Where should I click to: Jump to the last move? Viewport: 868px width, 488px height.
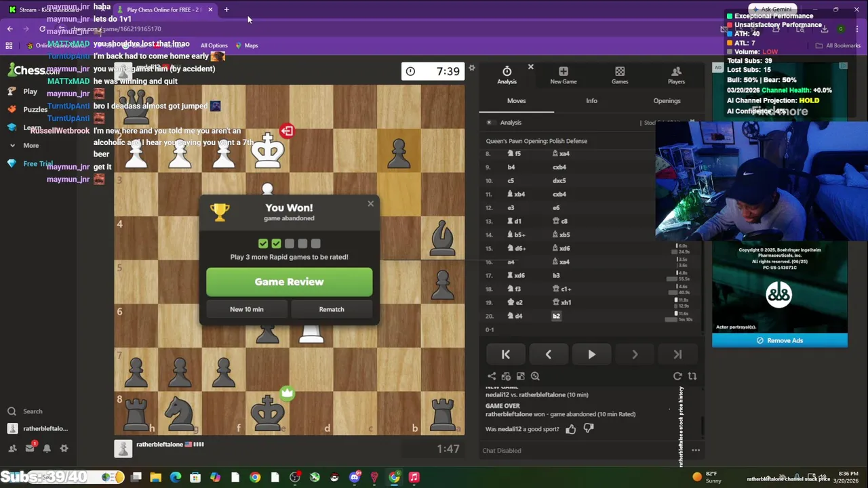coord(677,354)
